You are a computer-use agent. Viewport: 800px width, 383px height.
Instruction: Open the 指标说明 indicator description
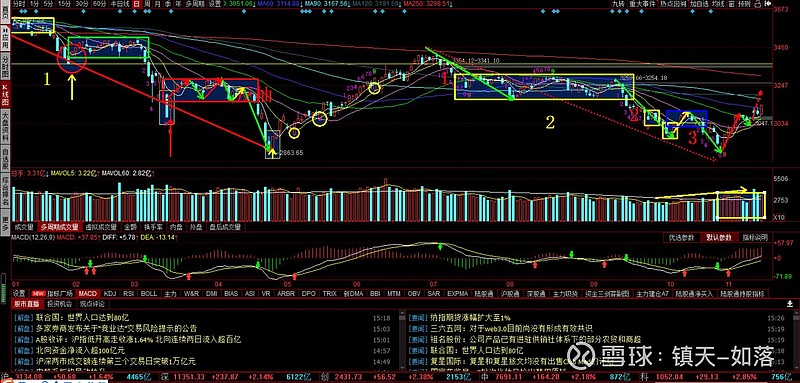pyautogui.click(x=755, y=238)
